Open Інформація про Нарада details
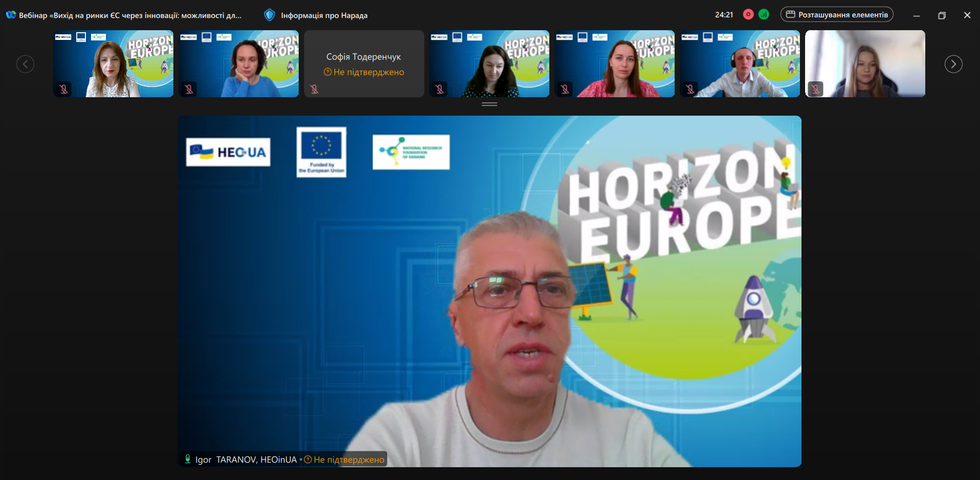Viewport: 980px width, 480px height. tap(324, 15)
